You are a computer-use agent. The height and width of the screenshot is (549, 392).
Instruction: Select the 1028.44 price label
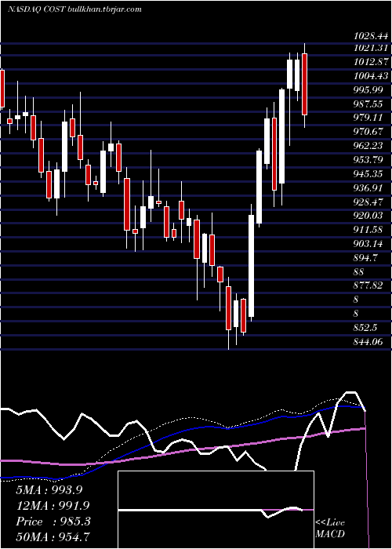click(x=372, y=36)
